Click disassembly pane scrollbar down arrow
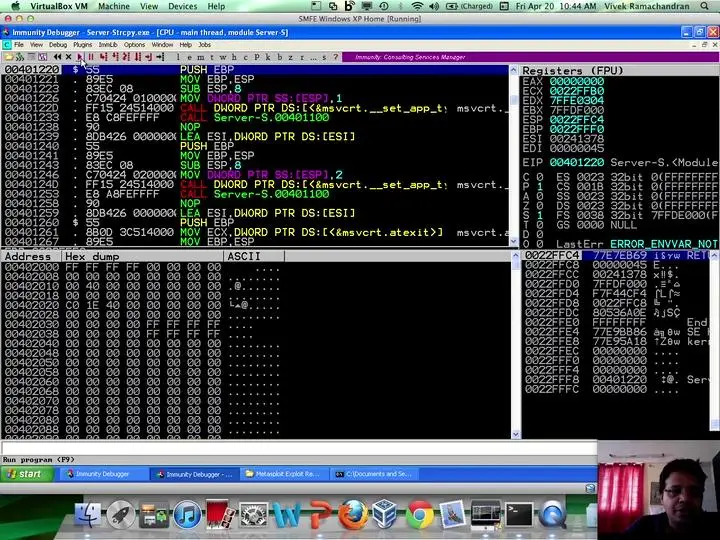This screenshot has height=540, width=720. click(x=514, y=242)
